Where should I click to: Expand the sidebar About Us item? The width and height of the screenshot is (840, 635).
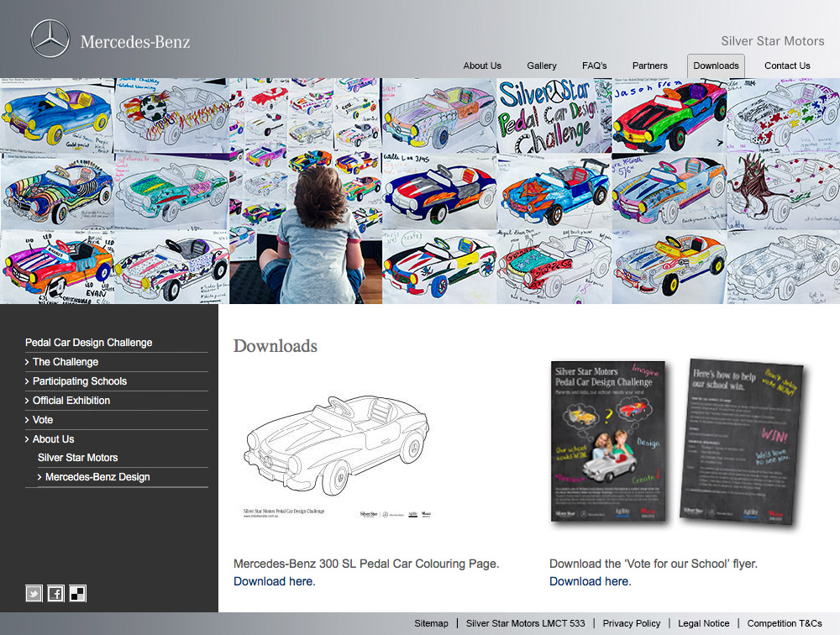(54, 439)
